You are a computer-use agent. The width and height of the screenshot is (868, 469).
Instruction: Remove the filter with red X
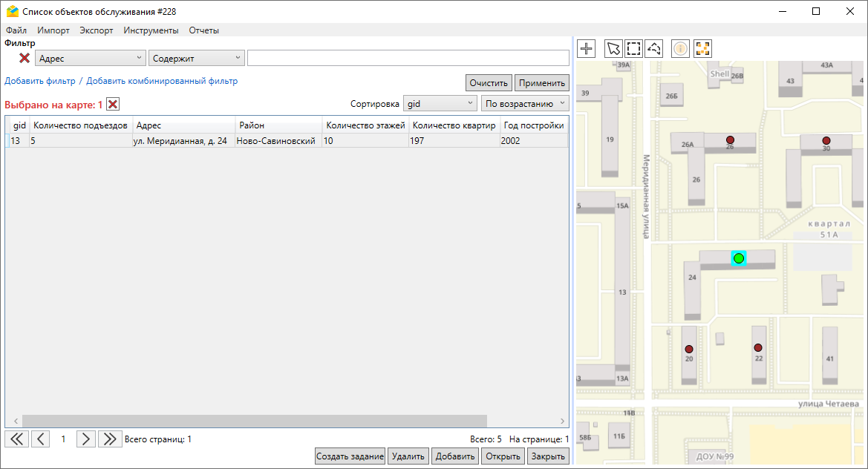[x=25, y=58]
